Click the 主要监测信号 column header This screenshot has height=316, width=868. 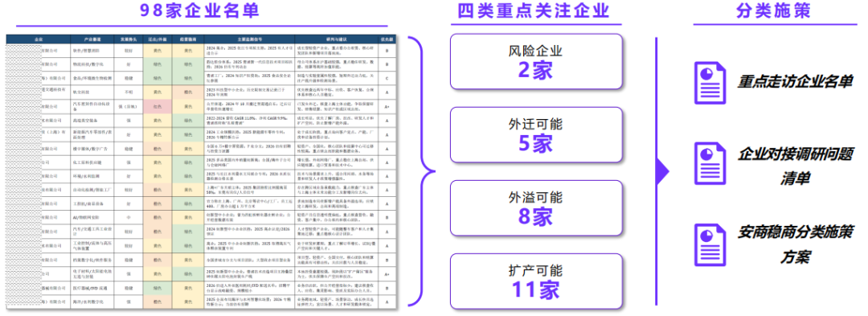tap(250, 39)
